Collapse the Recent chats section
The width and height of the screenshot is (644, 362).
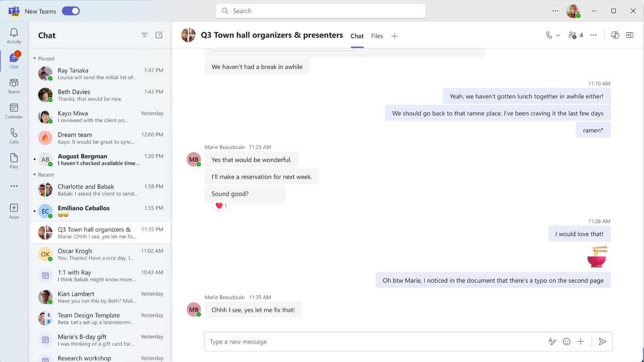pos(35,175)
